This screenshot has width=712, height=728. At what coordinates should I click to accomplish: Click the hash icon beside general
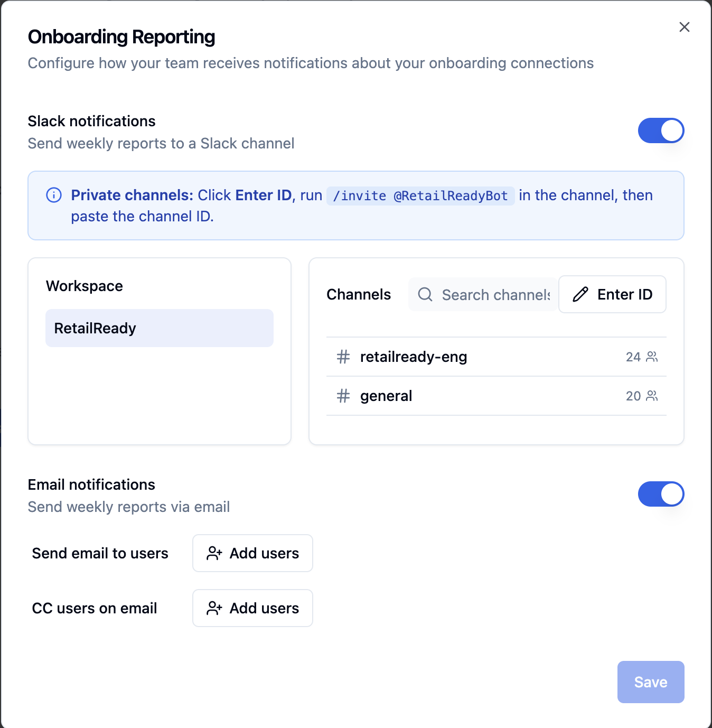point(343,396)
